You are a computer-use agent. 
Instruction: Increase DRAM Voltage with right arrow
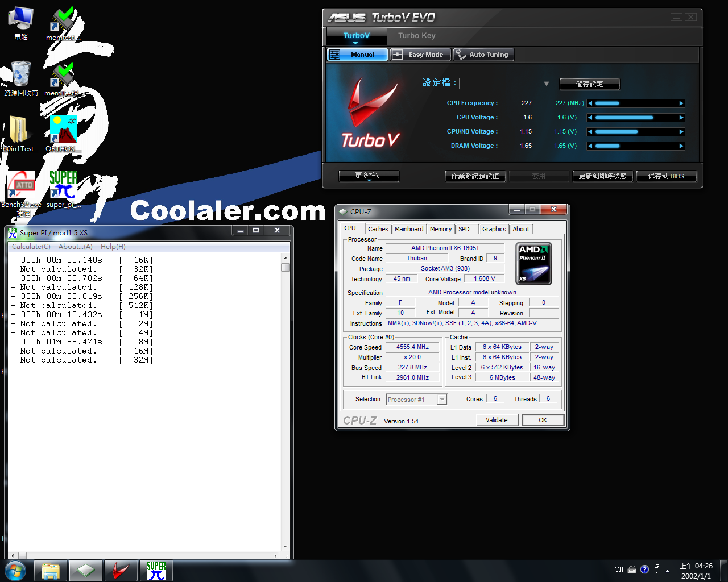pyautogui.click(x=681, y=146)
